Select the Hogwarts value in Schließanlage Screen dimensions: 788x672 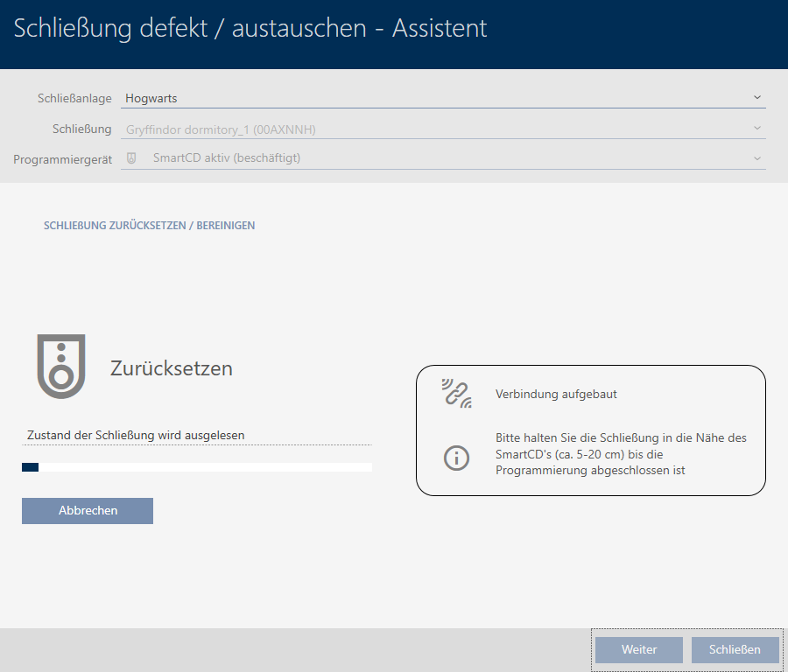click(x=151, y=99)
